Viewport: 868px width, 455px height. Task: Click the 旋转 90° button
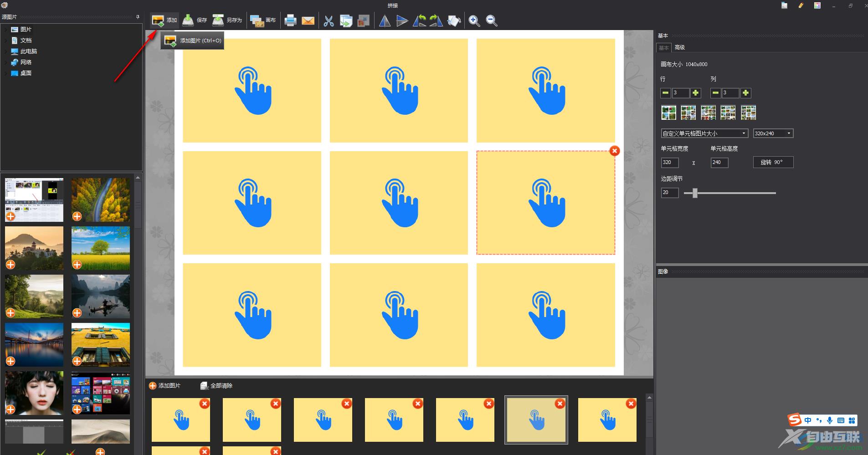coord(773,162)
